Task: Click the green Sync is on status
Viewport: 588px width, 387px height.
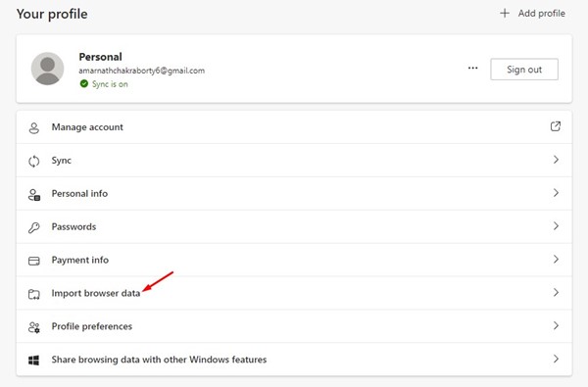Action: pos(104,84)
